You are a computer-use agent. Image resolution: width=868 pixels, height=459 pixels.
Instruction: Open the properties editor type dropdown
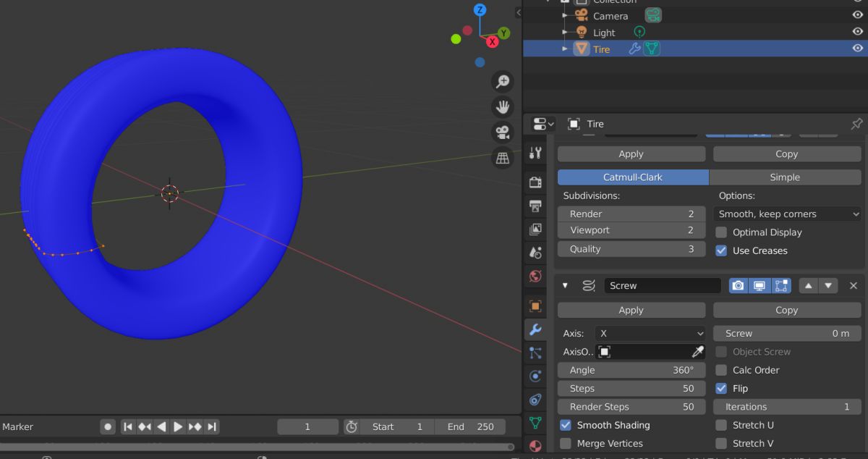click(543, 124)
